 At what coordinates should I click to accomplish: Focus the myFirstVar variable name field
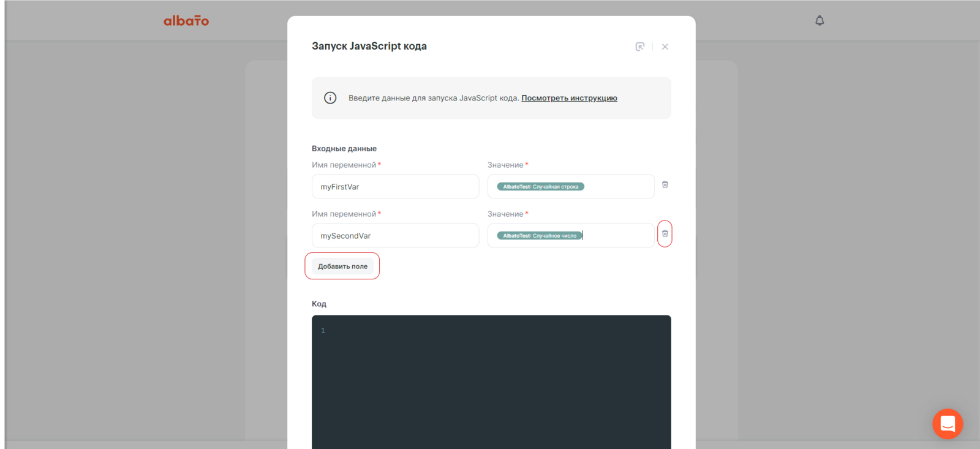pos(395,187)
